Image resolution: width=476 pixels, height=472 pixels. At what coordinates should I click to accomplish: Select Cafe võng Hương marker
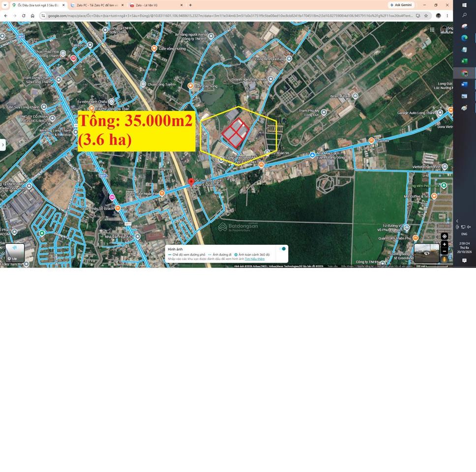[x=154, y=48]
